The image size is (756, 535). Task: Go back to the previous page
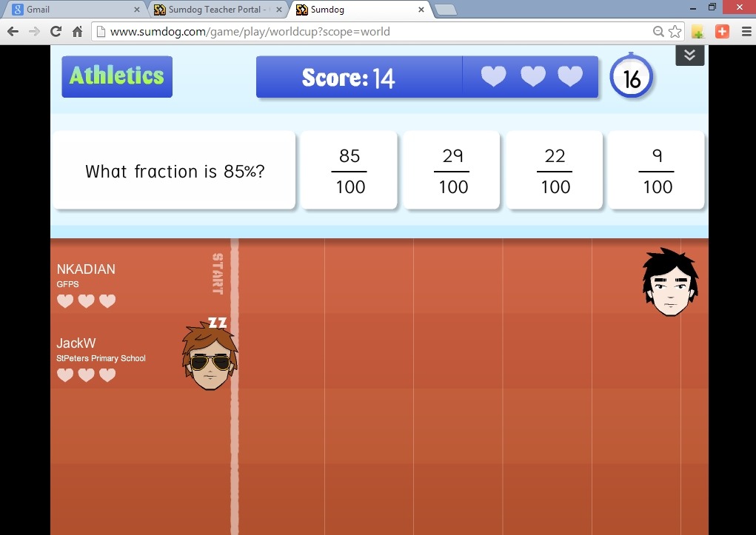tap(13, 32)
